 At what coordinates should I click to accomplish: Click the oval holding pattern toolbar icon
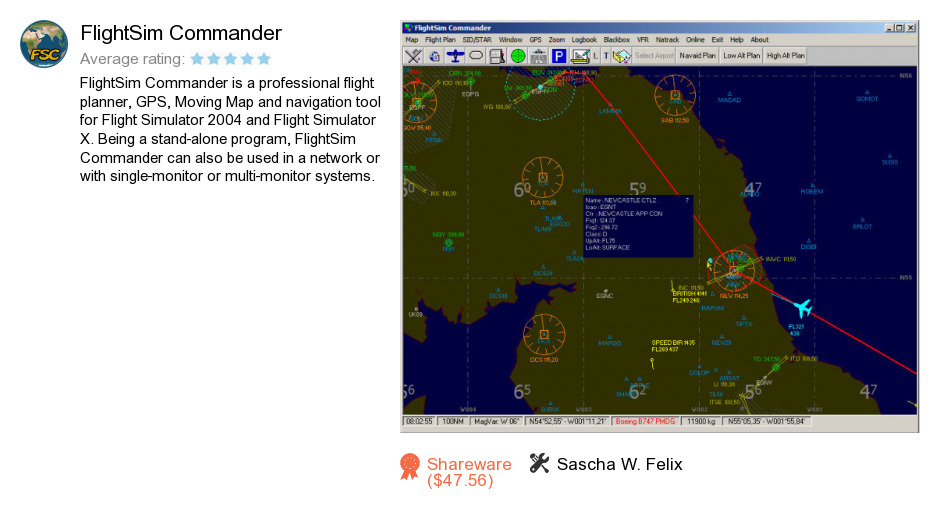click(476, 56)
